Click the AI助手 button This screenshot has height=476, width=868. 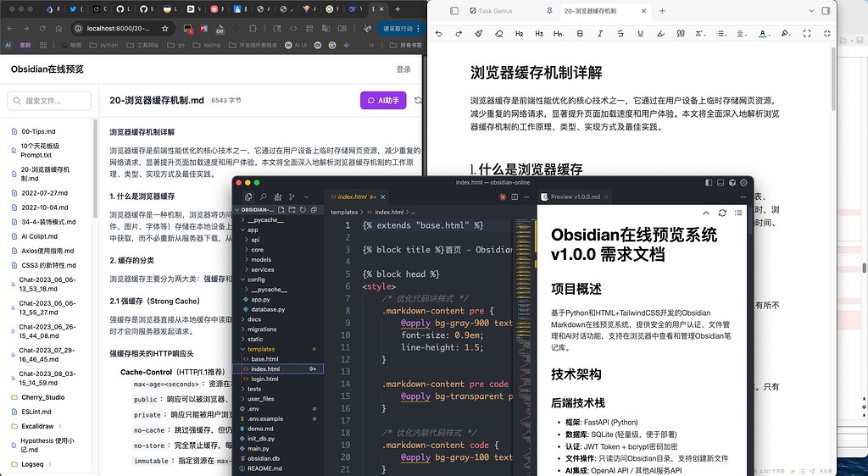point(383,101)
